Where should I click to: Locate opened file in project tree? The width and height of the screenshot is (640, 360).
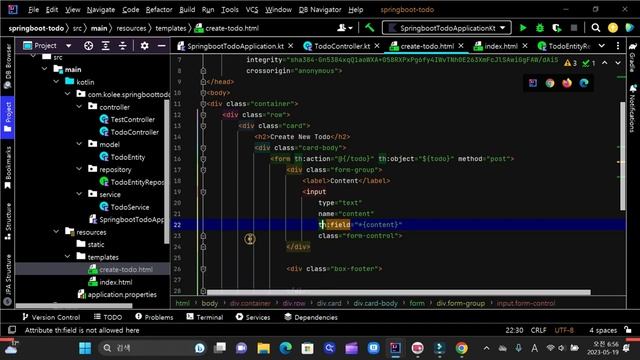tap(88, 46)
